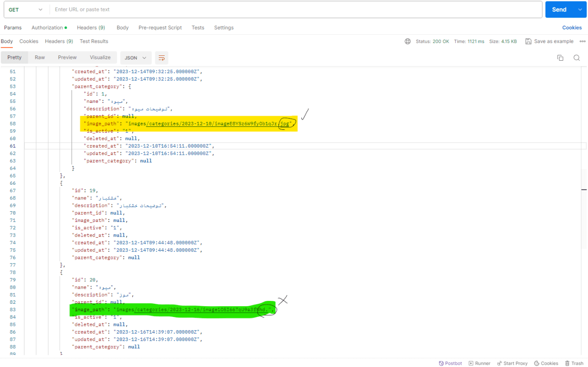
Task: Open Runner in status bar
Action: (x=479, y=363)
